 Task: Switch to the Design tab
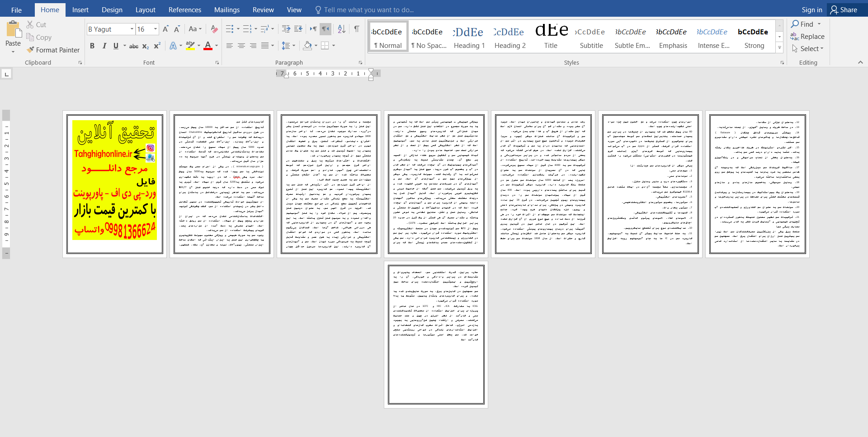point(112,10)
